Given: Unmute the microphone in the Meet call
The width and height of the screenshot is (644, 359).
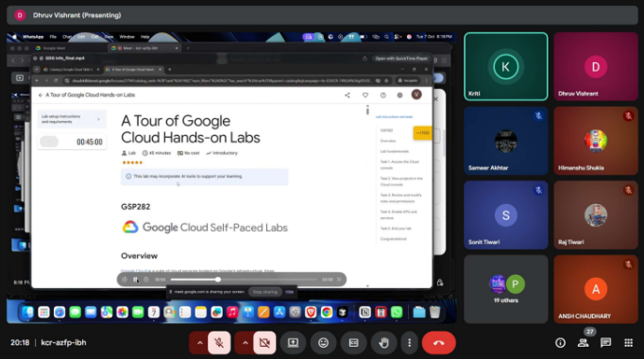Looking at the screenshot, I should pyautogui.click(x=219, y=343).
